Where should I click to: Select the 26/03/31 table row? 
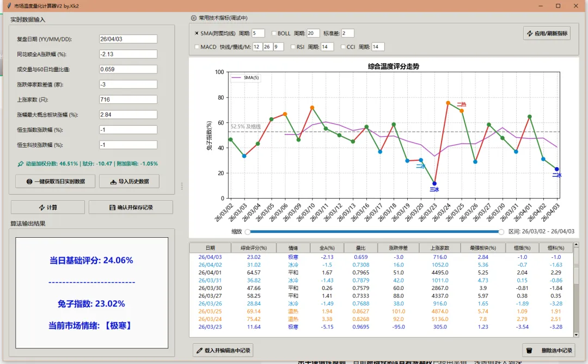coord(381,280)
